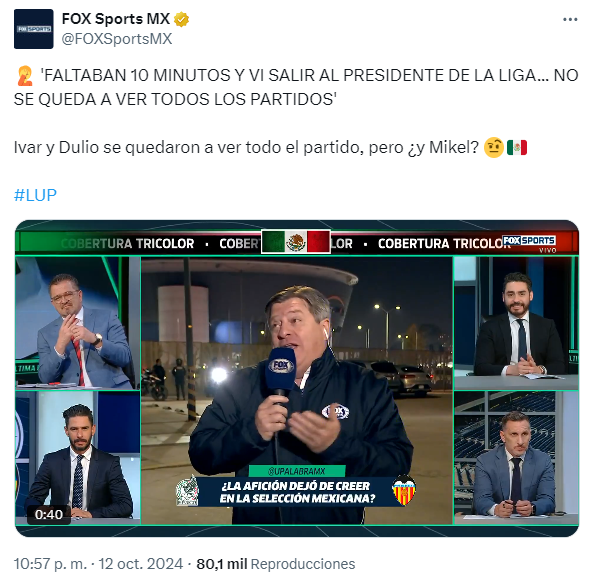Viewport: 593px width, 579px height.
Task: Click the FOX Sports VIVO logo in video
Action: tap(529, 244)
